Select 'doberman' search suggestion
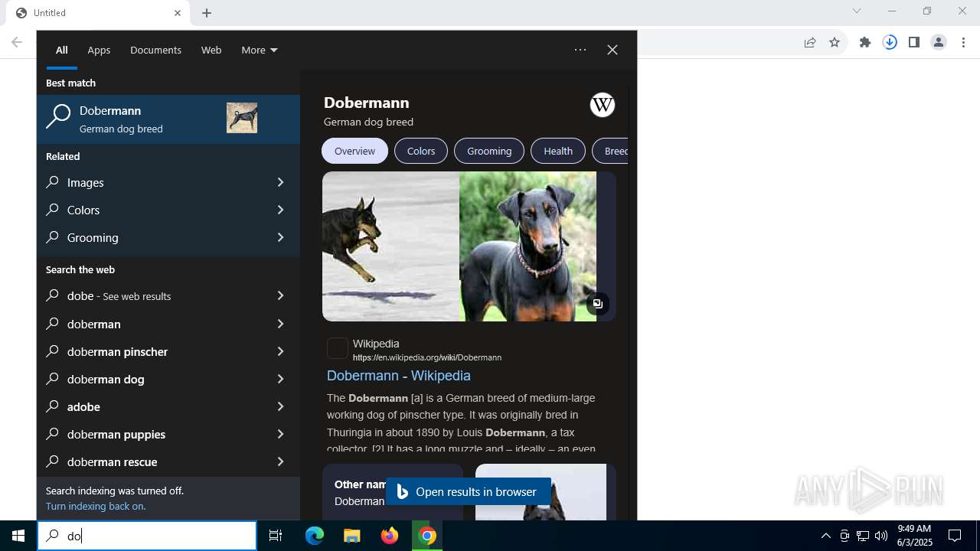 168,324
